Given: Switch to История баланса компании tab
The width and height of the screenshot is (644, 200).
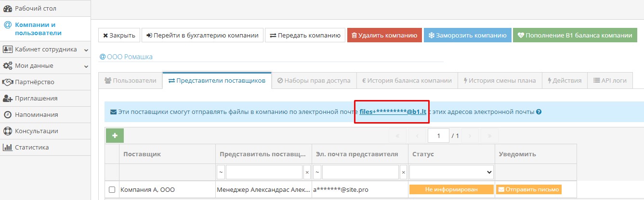Looking at the screenshot, I should click(407, 80).
